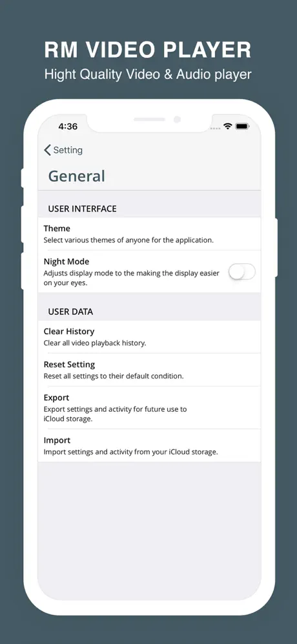Tap the back chevron icon beside Setting

(x=47, y=150)
